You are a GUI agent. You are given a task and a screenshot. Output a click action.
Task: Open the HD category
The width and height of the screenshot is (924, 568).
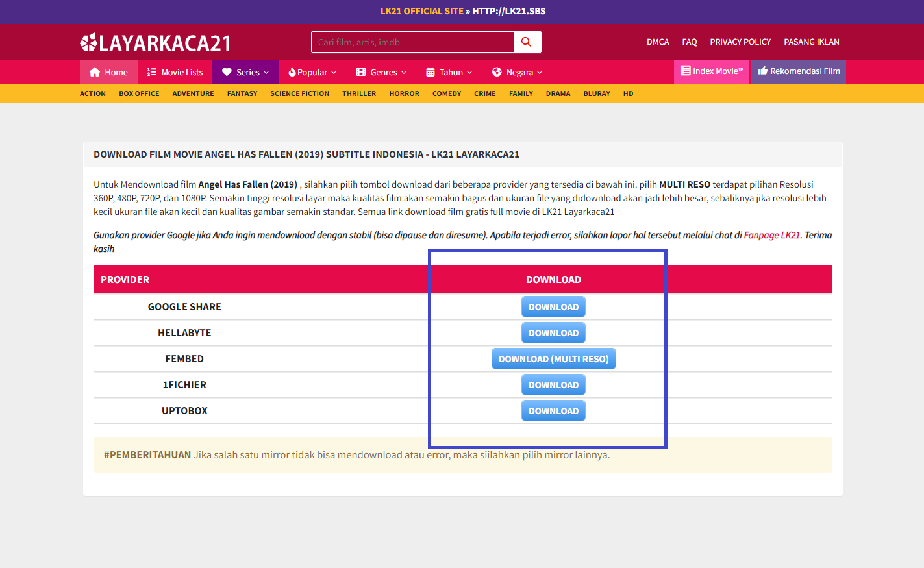629,93
